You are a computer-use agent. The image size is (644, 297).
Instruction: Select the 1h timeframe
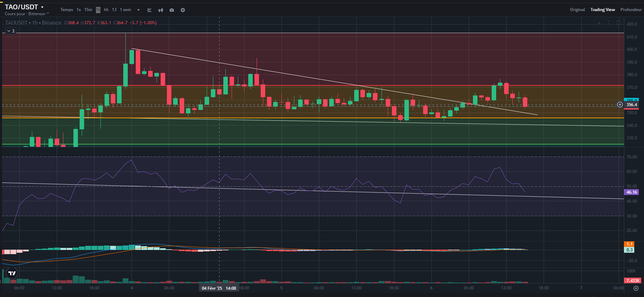coord(98,10)
